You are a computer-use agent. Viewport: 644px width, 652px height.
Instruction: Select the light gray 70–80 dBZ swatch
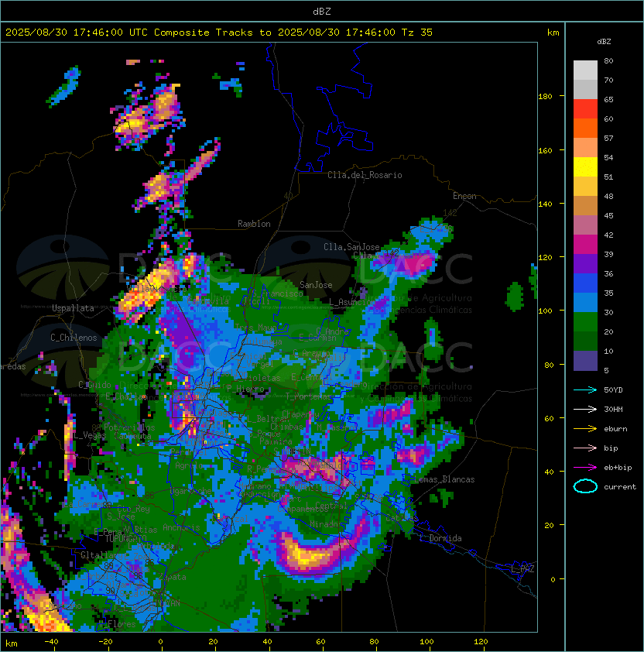point(585,70)
